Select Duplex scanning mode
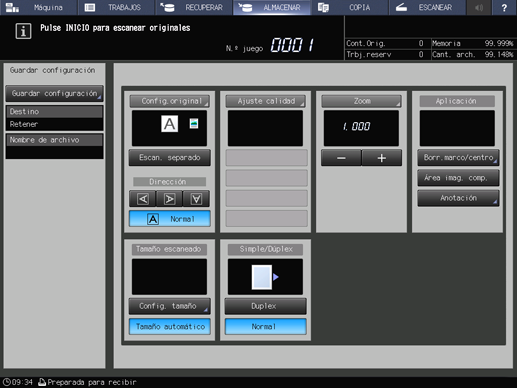The width and height of the screenshot is (517, 388). (x=266, y=306)
